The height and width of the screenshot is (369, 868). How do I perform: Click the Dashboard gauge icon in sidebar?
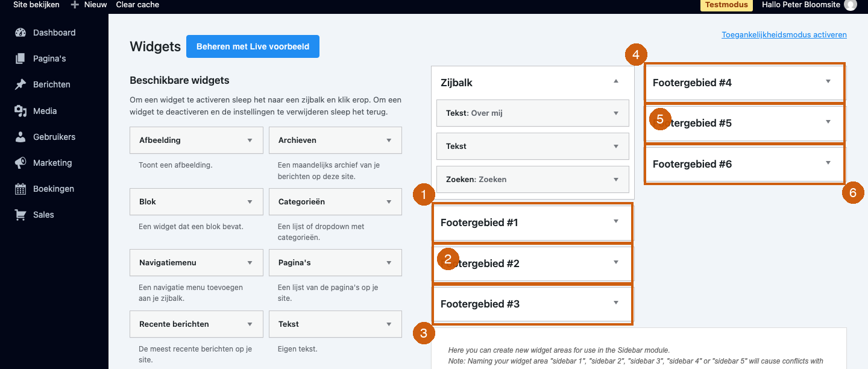20,33
